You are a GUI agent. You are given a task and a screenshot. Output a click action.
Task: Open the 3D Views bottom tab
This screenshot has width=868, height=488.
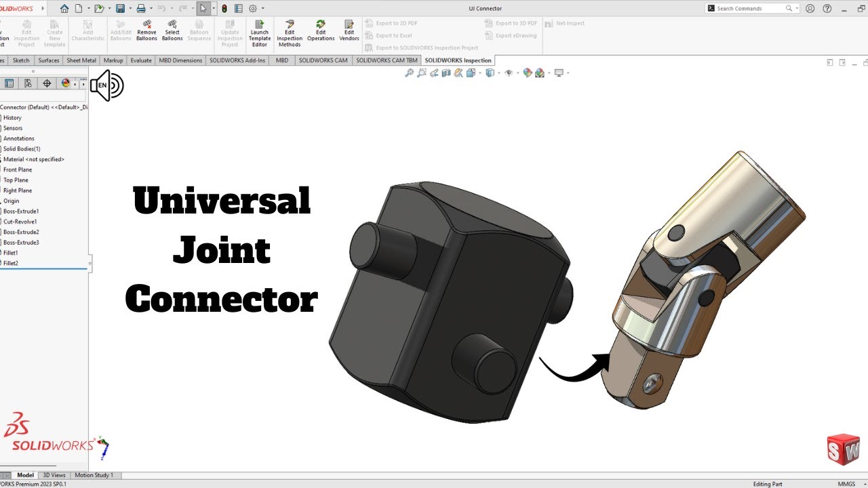pos(54,475)
